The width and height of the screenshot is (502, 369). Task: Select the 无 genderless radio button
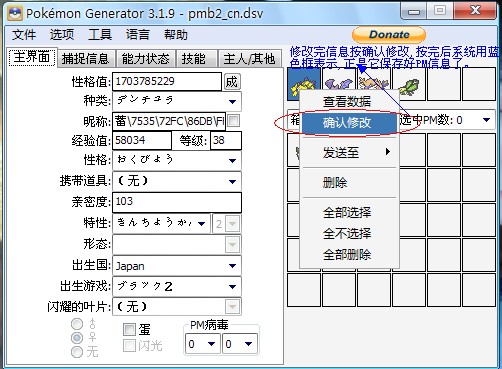pos(77,352)
